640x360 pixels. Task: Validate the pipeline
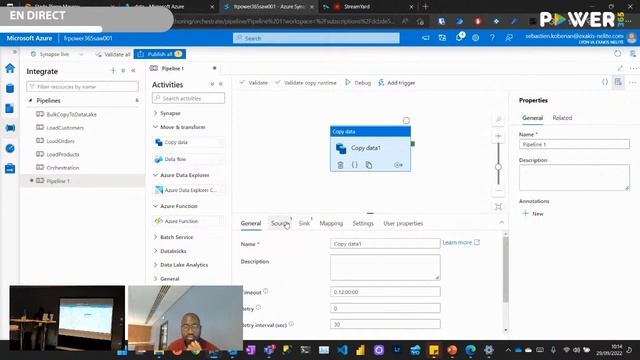click(253, 82)
